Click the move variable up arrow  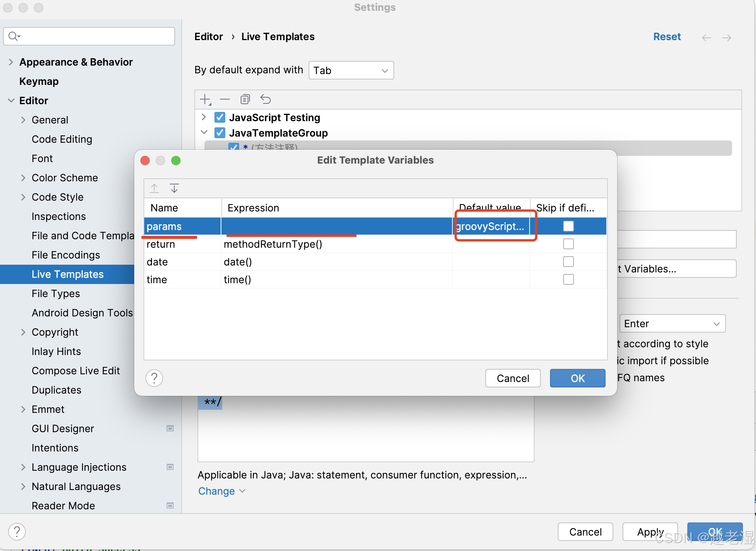point(154,188)
